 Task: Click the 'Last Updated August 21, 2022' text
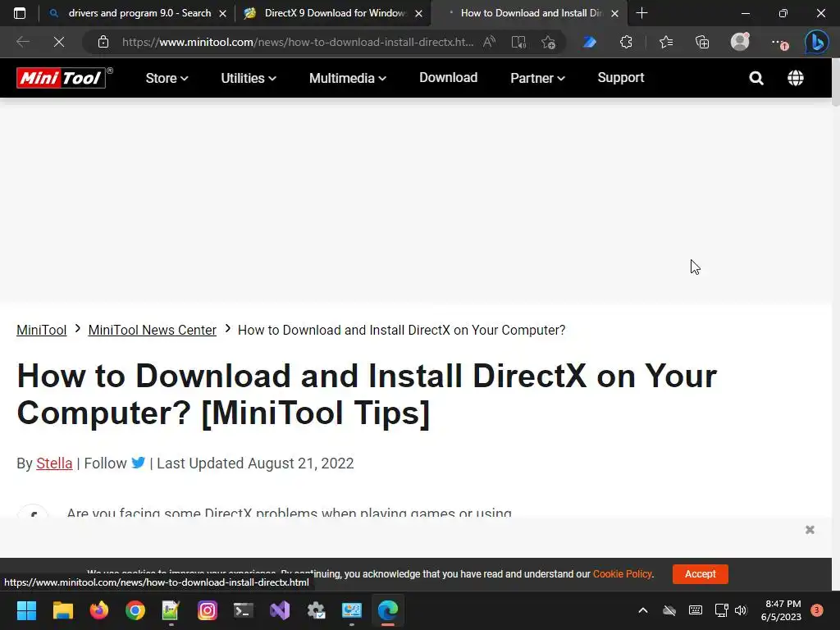click(x=255, y=463)
